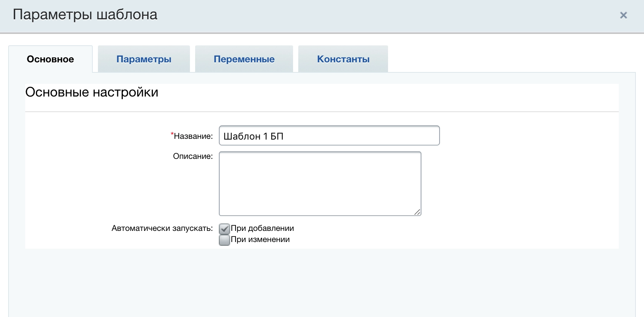Enable the При изменении checkbox
Image resolution: width=644 pixels, height=317 pixels.
[x=224, y=240]
